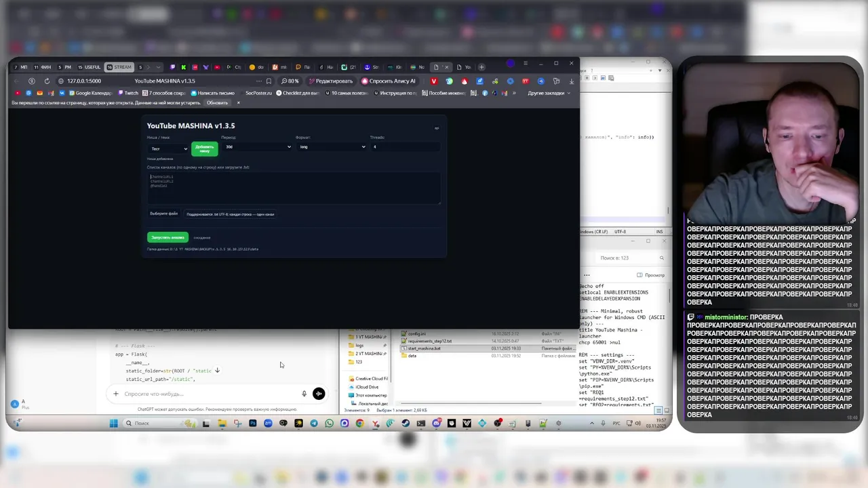
Task: Expand the Другие закладки folder
Action: (x=549, y=93)
